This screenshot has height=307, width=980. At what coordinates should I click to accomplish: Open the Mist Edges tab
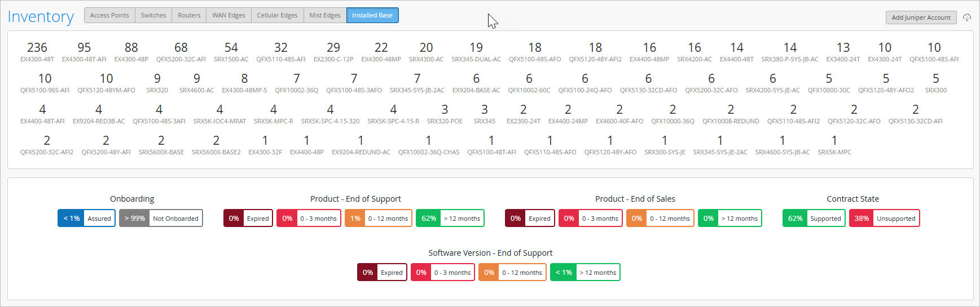point(325,15)
